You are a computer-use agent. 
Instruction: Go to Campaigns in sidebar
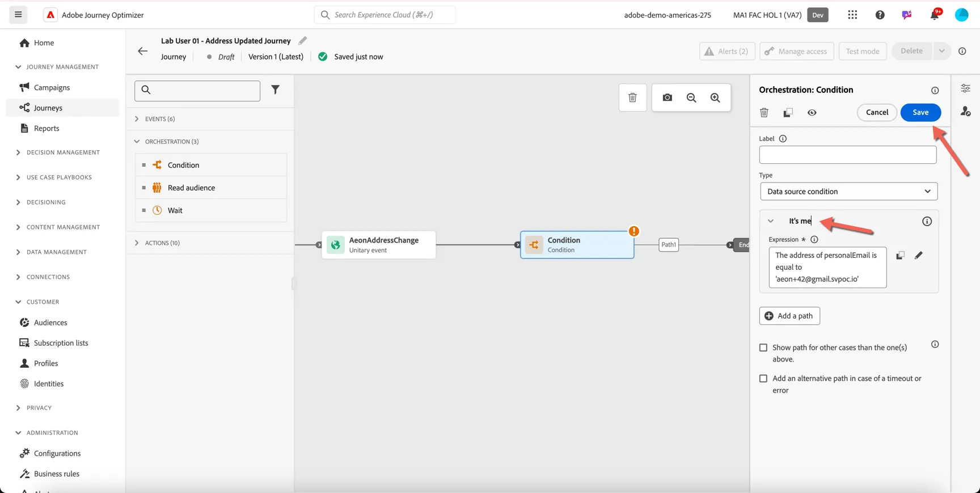[52, 87]
